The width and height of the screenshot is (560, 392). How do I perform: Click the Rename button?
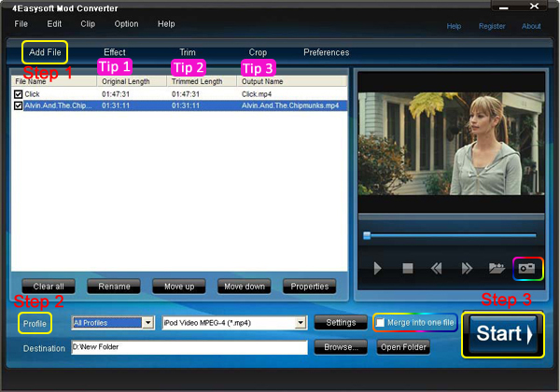(114, 287)
